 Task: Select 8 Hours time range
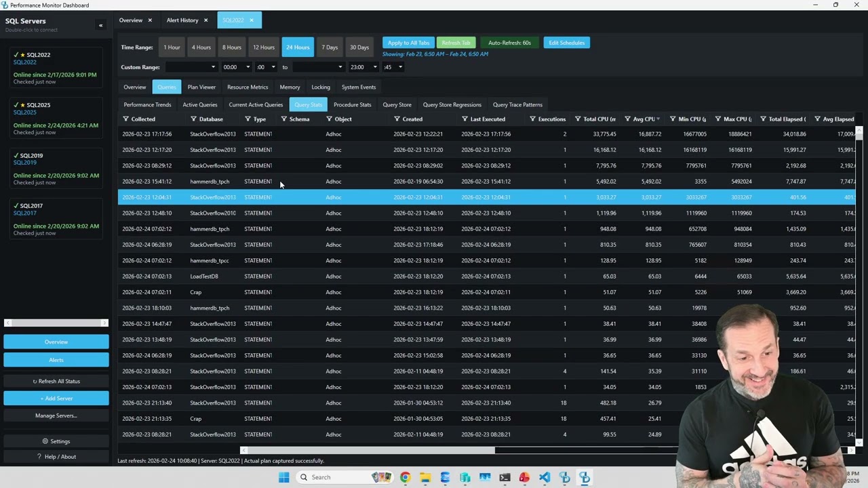(x=232, y=47)
